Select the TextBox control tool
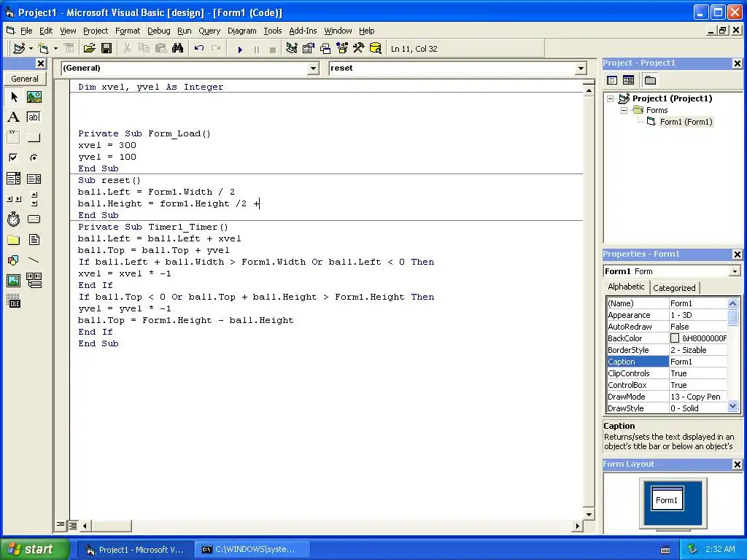The height and width of the screenshot is (560, 747). 34,117
